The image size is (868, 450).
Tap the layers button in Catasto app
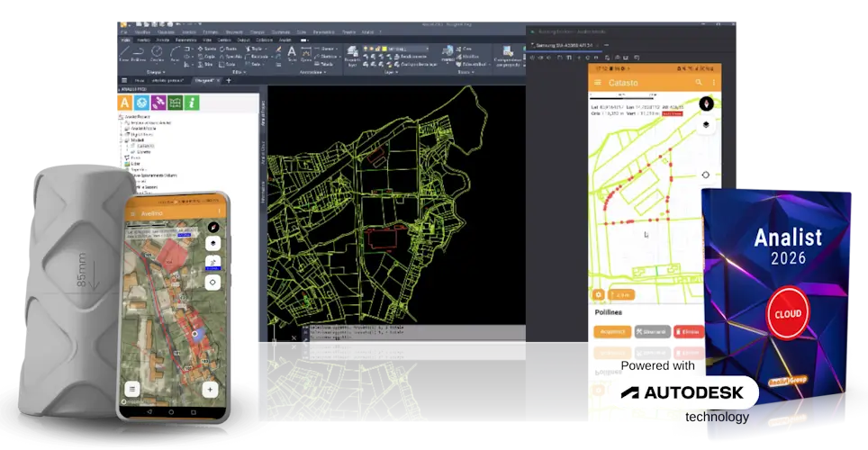[706, 125]
